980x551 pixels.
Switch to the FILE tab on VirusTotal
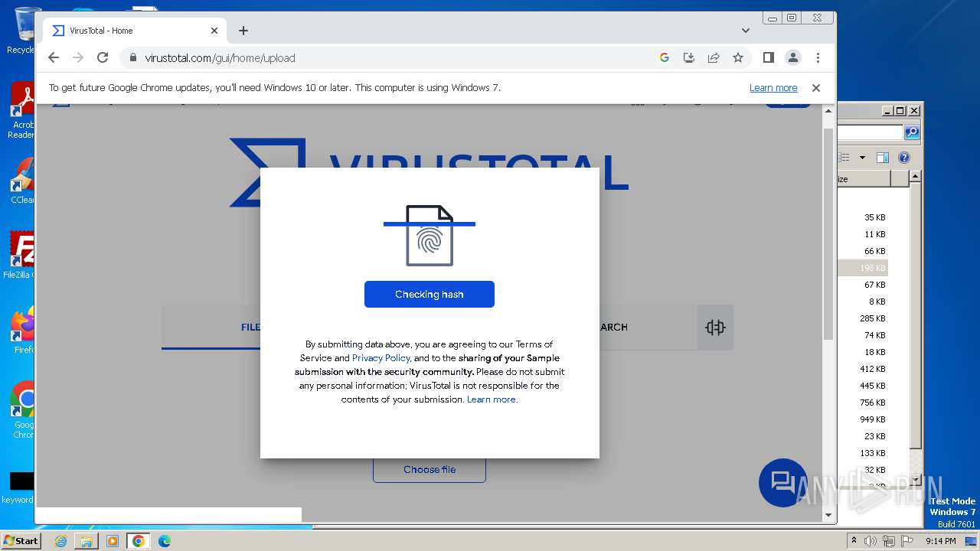(250, 328)
